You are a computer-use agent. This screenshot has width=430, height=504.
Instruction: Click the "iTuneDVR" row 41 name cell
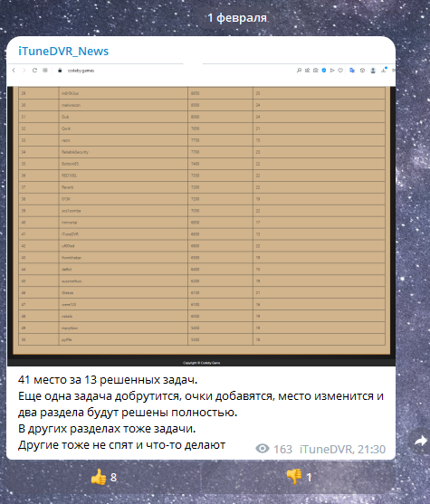[x=123, y=234]
